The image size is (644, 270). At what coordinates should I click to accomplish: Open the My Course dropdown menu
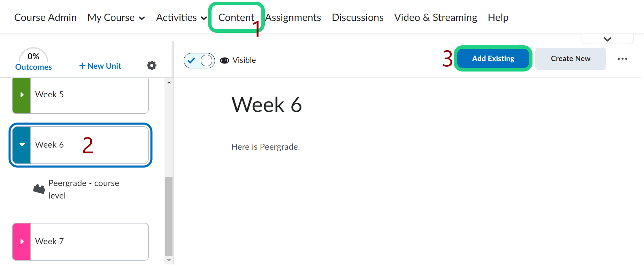[x=116, y=17]
